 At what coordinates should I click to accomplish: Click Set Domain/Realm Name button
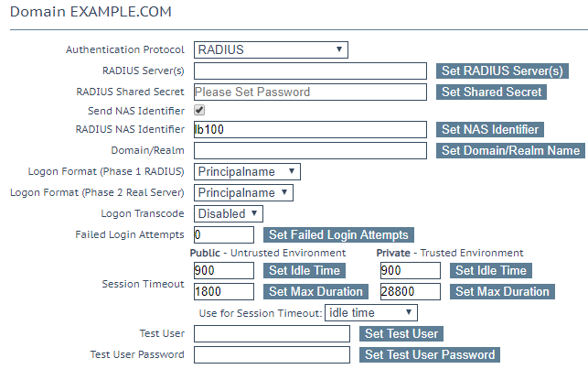coord(510,150)
